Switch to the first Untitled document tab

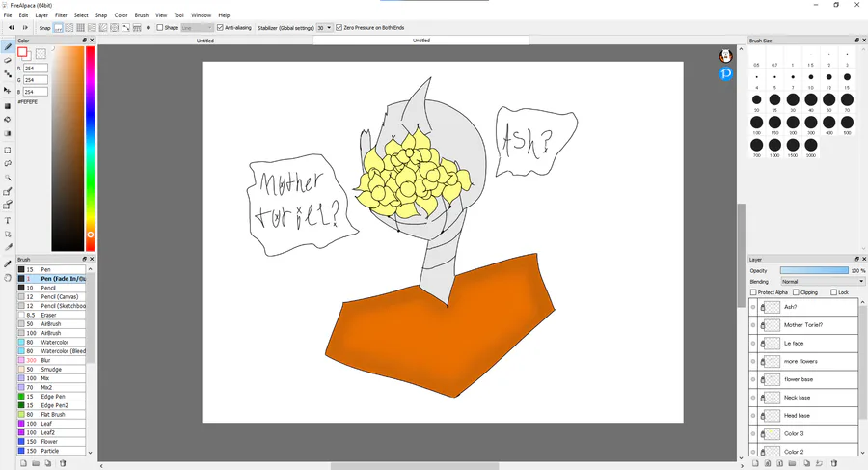coord(205,41)
